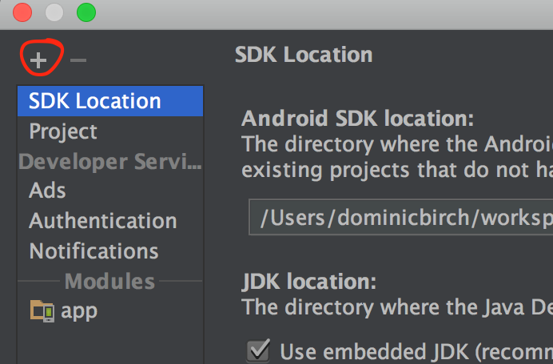
Task: Click the Android SDK location path field
Action: tap(401, 217)
